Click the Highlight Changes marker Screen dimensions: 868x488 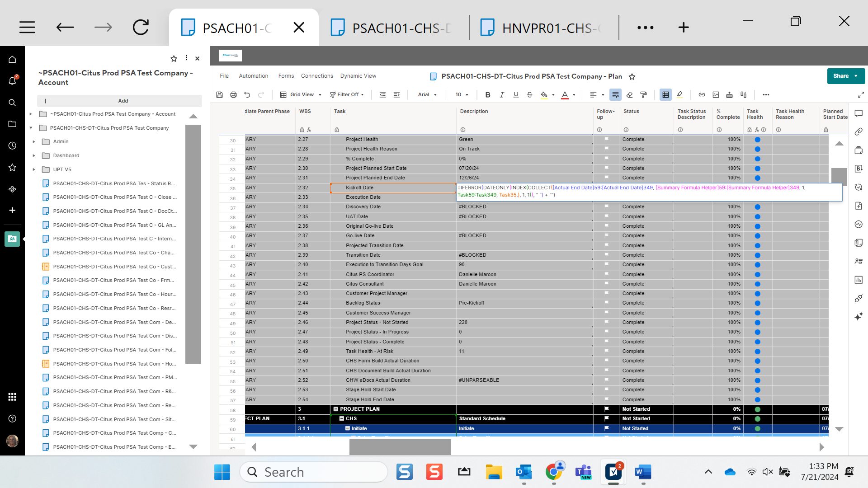tap(679, 95)
